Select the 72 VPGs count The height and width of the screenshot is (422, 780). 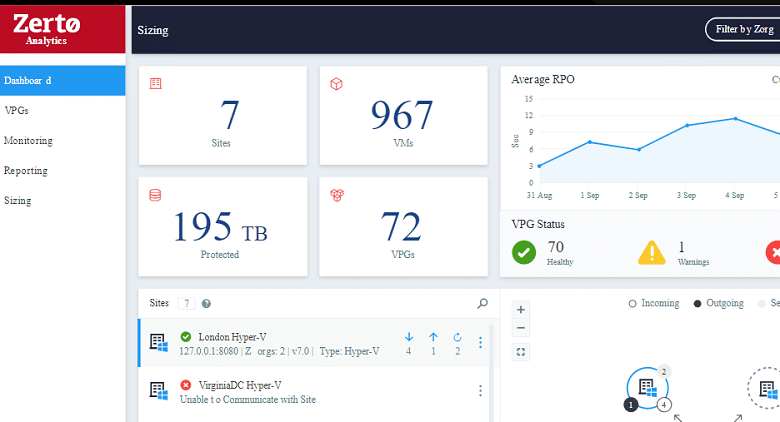401,226
